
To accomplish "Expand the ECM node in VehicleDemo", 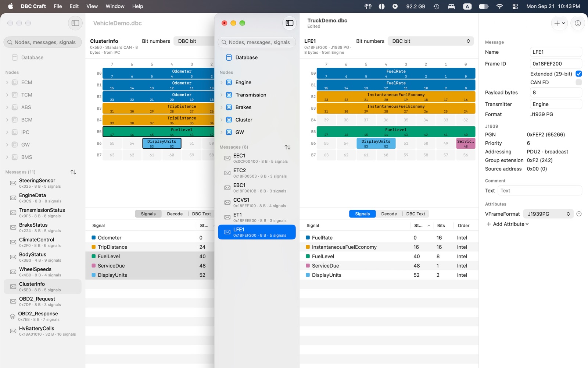I will pyautogui.click(x=7, y=82).
